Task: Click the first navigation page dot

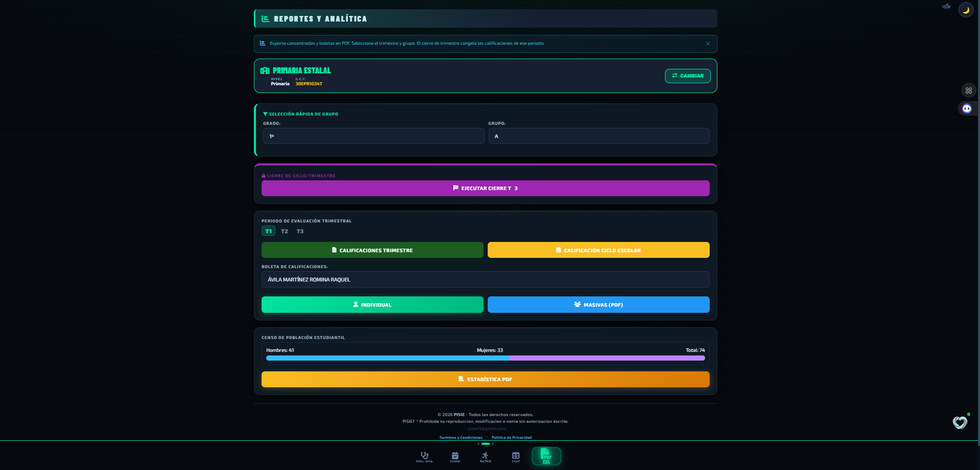Action: point(478,444)
